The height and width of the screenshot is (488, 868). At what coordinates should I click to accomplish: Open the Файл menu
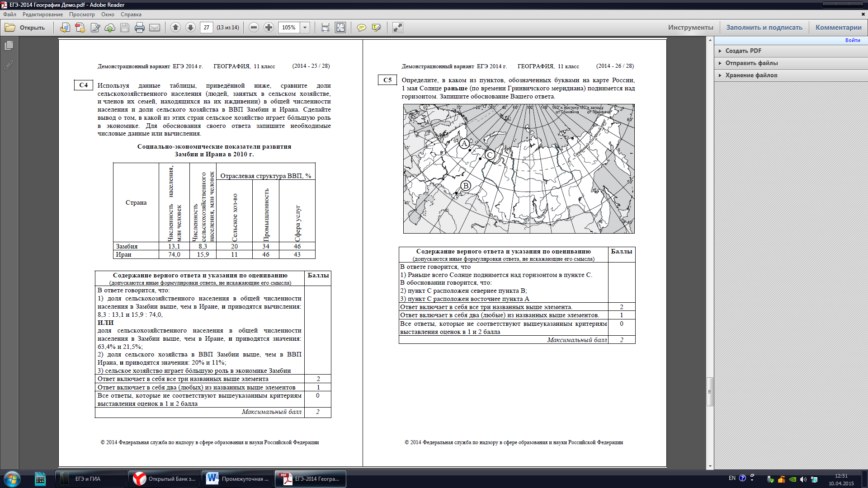[x=9, y=14]
